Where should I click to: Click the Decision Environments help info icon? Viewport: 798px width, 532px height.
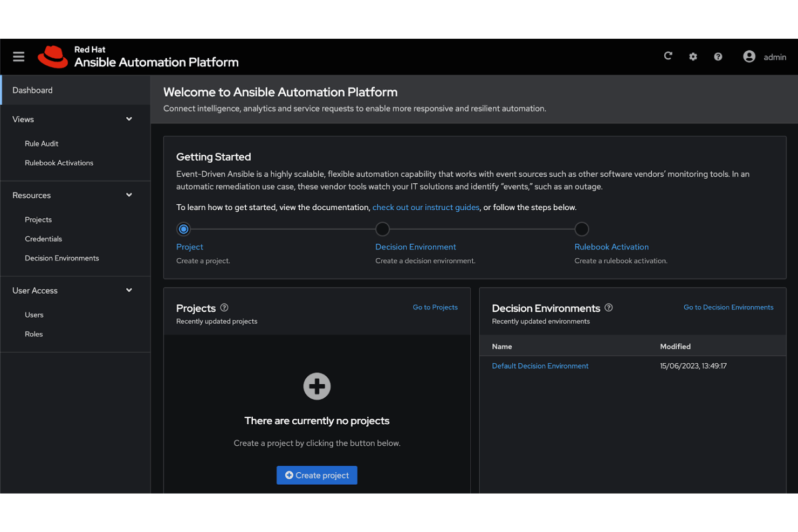609,308
